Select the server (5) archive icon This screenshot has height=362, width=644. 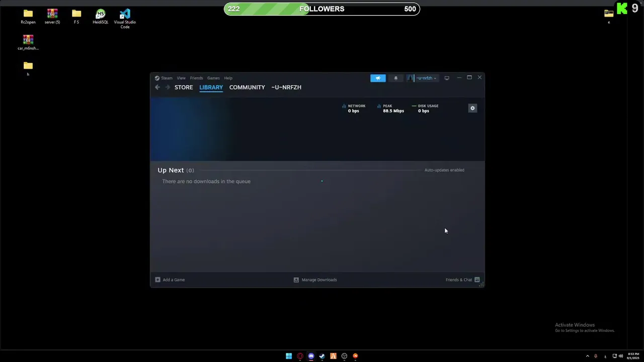[x=52, y=17]
